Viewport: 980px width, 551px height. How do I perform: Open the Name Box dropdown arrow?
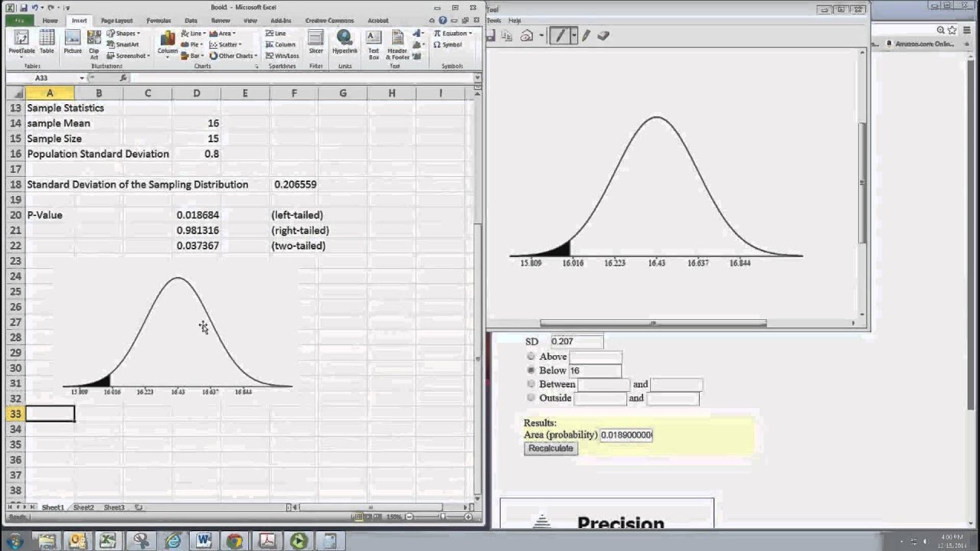click(82, 78)
